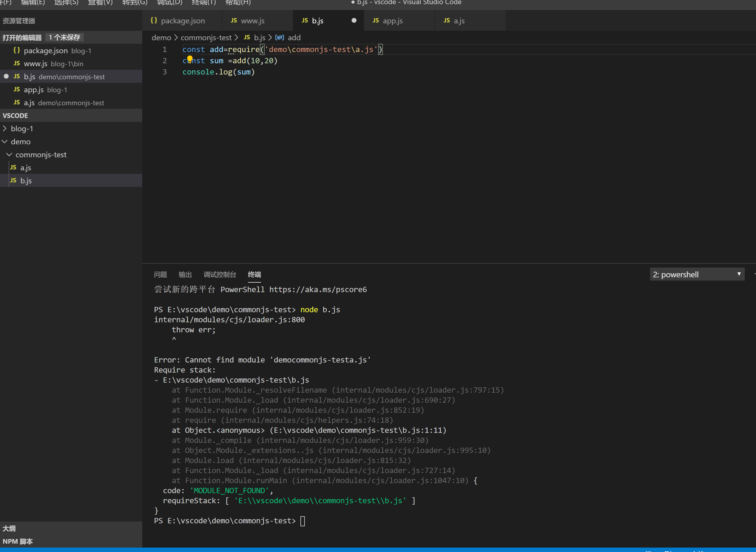Switch to the 问题 panel tab
The image size is (756, 552).
click(x=160, y=274)
